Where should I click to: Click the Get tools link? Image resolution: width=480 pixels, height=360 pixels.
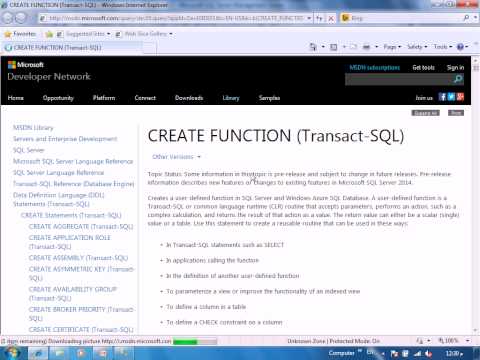[x=423, y=68]
